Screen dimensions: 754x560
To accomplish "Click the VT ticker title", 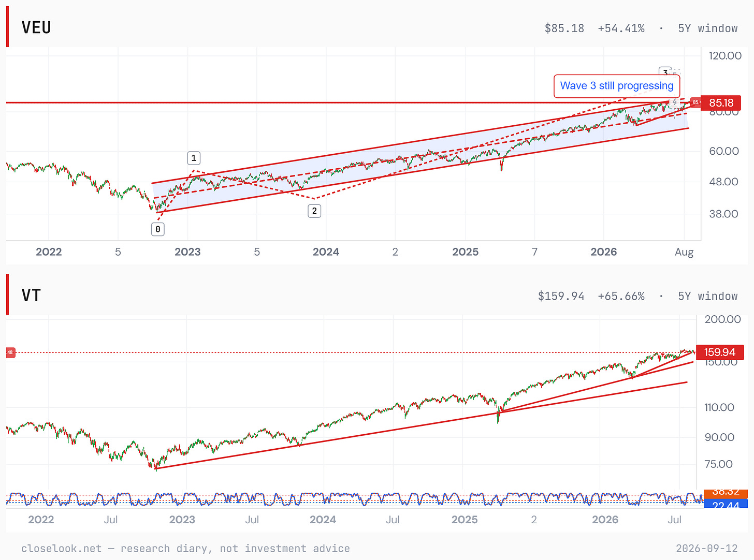I will pos(31,296).
